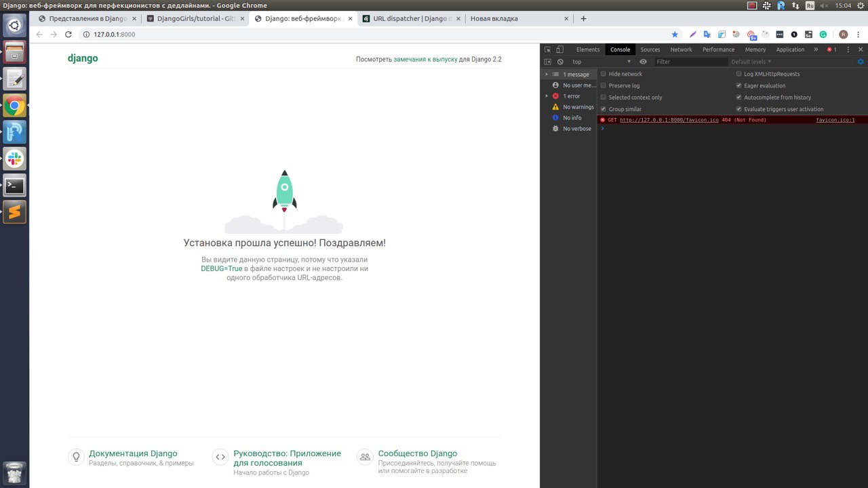The width and height of the screenshot is (868, 488).
Task: Go back in browser history
Action: click(39, 35)
